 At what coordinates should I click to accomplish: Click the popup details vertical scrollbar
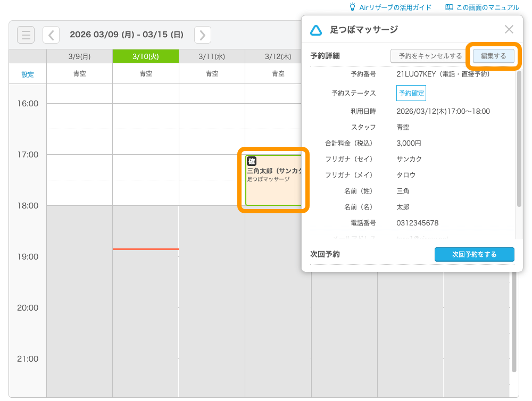pos(519,138)
